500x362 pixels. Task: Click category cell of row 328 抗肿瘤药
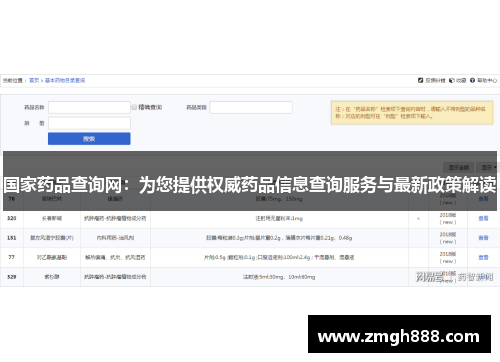(x=115, y=218)
